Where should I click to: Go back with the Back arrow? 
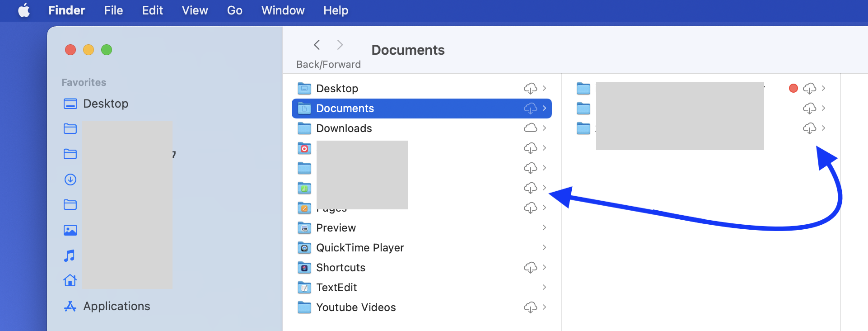coord(317,45)
